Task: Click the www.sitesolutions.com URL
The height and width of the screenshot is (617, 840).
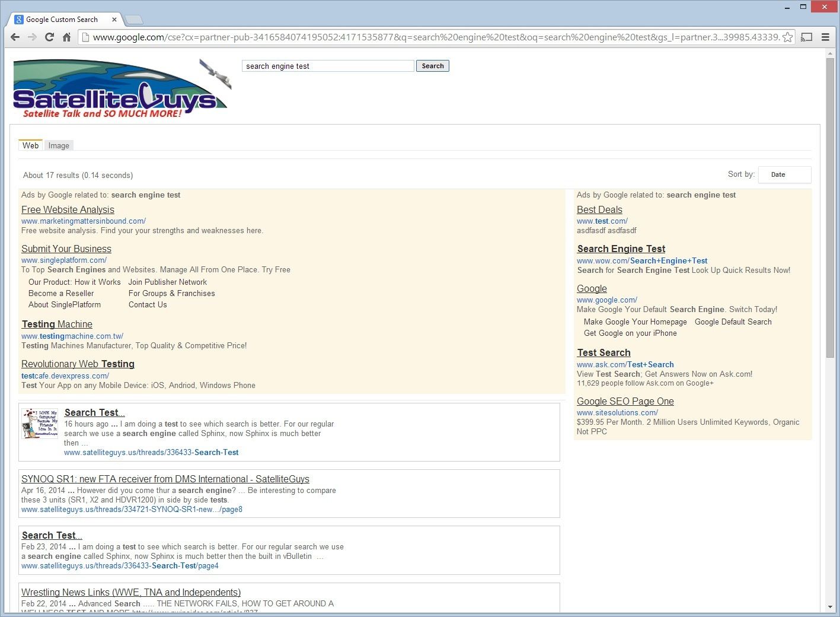Action: [x=617, y=413]
